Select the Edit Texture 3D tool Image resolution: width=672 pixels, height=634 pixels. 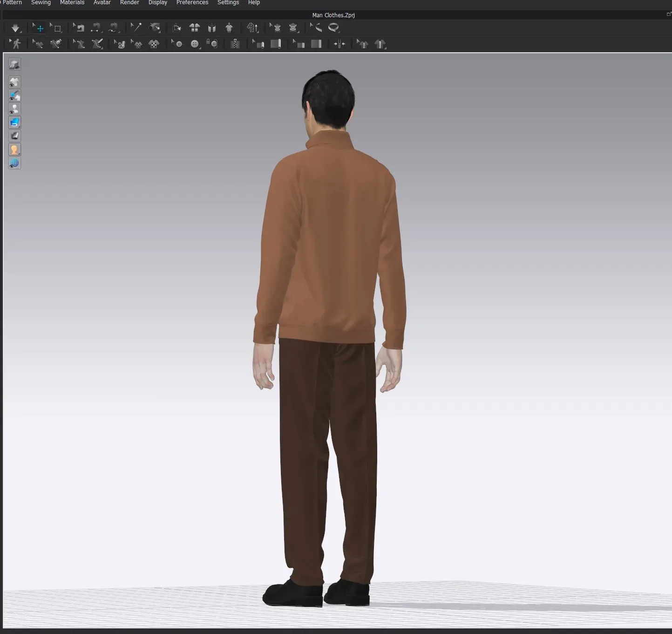120,44
